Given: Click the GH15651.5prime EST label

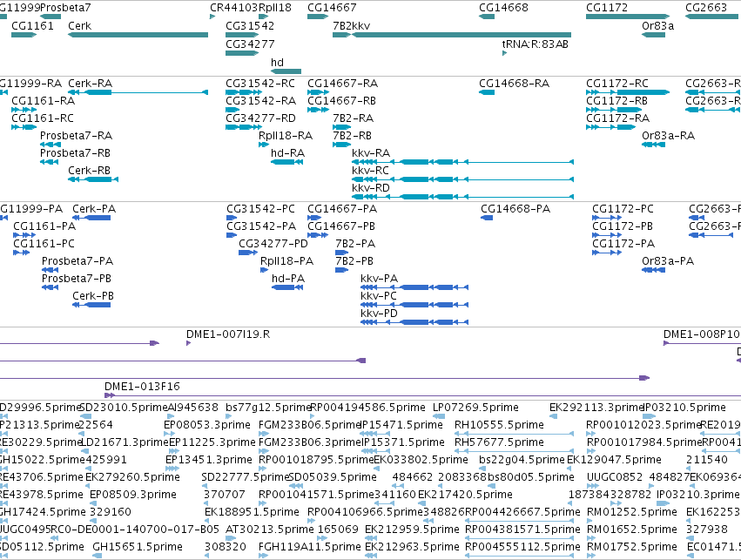Looking at the screenshot, I should 138,547.
